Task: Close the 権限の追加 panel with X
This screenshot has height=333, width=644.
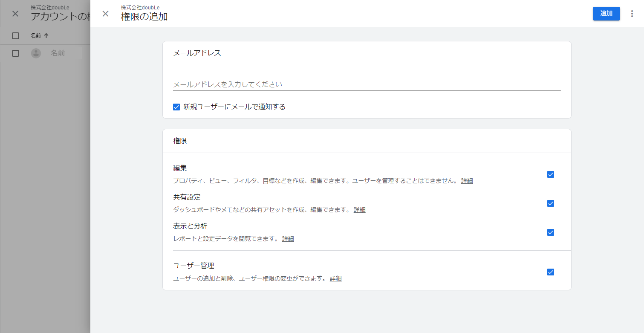Action: [105, 14]
